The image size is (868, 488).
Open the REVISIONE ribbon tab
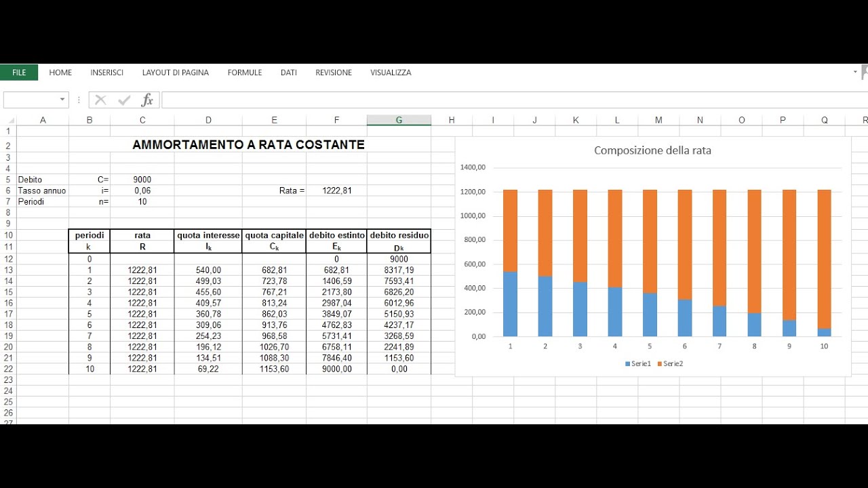334,73
